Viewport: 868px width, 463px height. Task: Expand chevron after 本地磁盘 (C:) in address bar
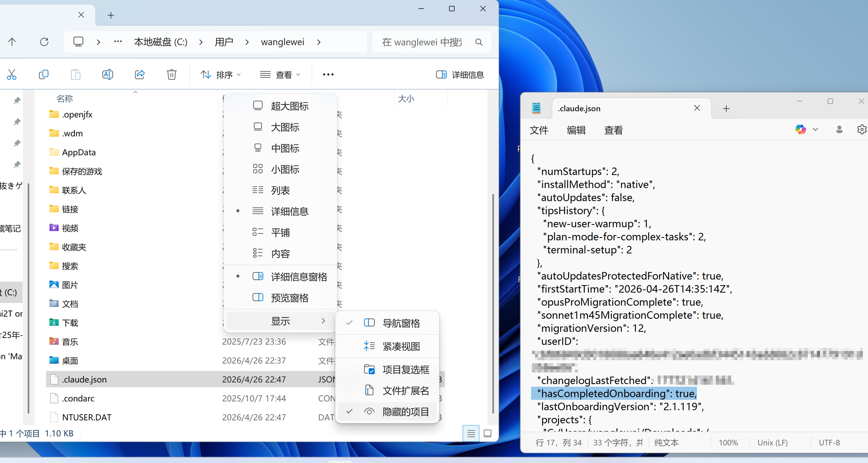[x=201, y=42]
